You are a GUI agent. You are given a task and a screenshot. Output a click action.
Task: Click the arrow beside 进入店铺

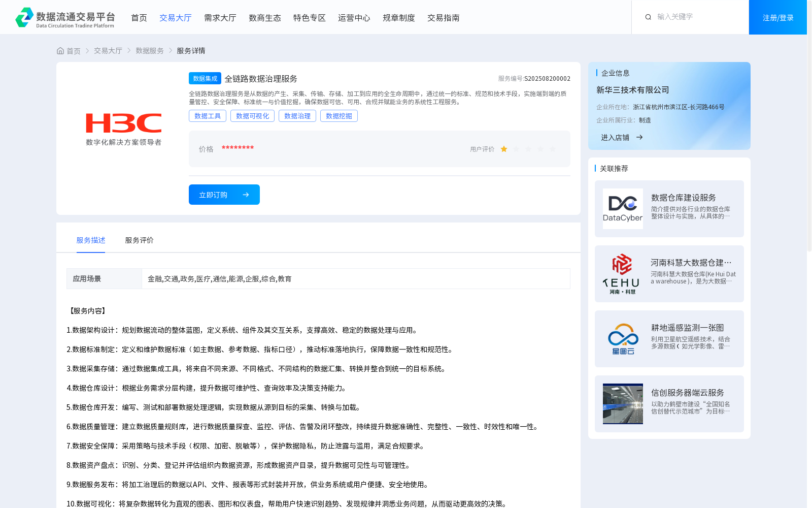click(639, 138)
